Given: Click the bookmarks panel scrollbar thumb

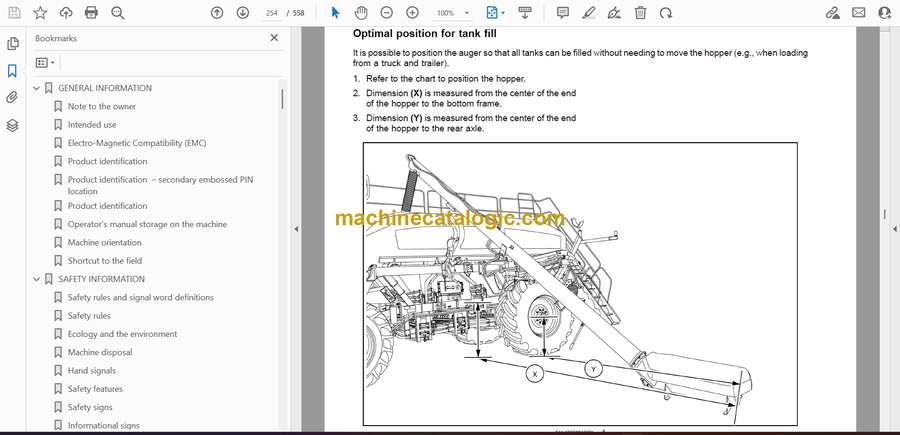Looking at the screenshot, I should point(282,98).
